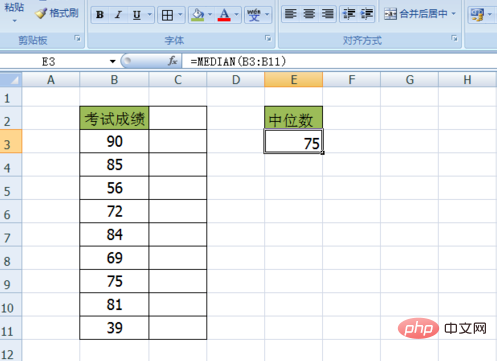The width and height of the screenshot is (497, 361).
Task: Select column F header
Action: [x=352, y=80]
